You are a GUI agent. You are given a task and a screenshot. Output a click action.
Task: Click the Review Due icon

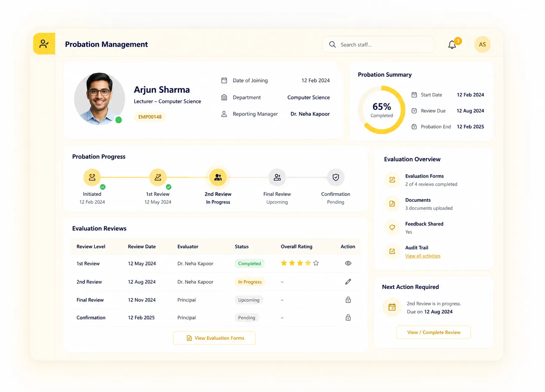[414, 111]
